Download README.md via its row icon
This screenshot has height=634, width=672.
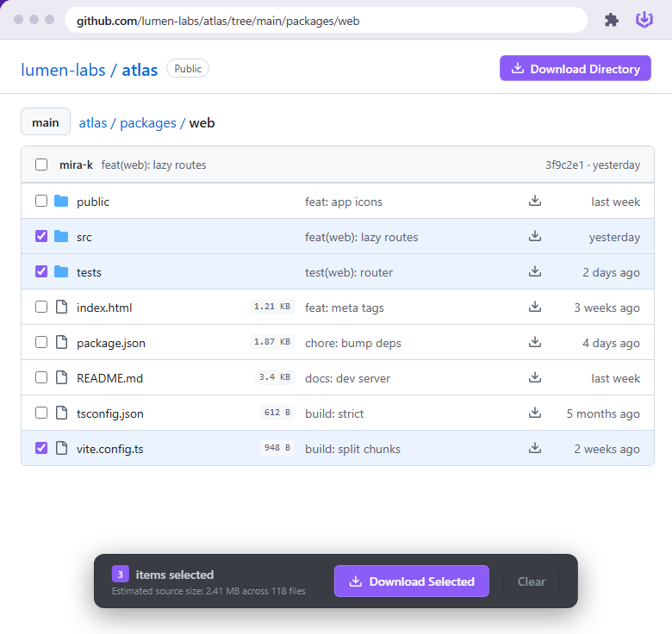coord(534,377)
